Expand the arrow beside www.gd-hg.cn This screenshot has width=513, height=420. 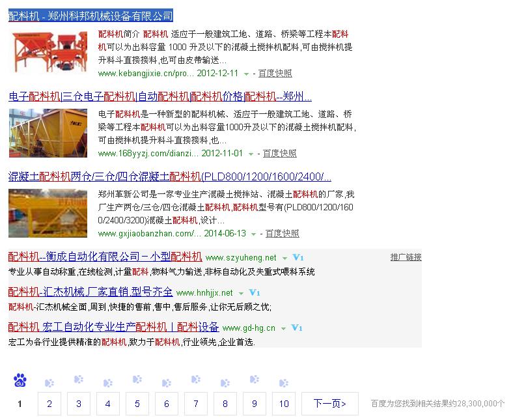tap(284, 329)
